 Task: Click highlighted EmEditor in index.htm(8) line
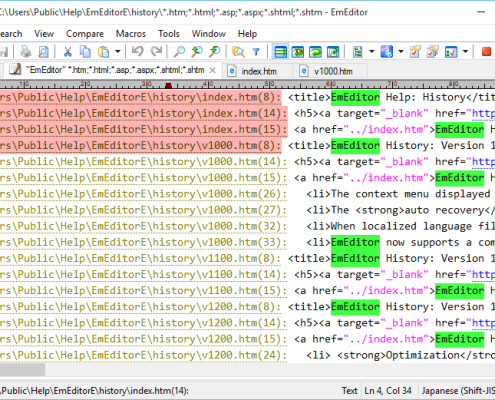click(x=355, y=97)
